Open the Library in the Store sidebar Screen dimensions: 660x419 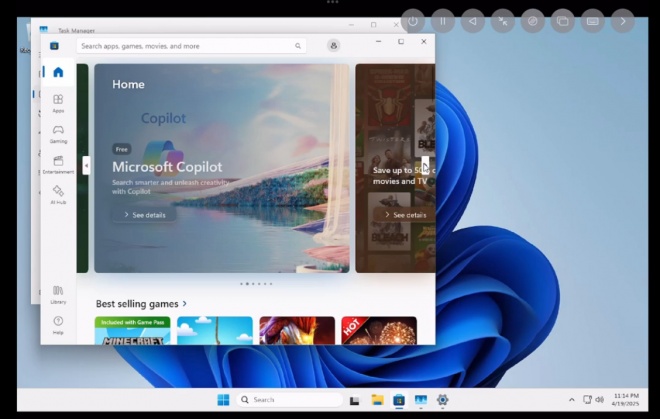click(x=58, y=294)
